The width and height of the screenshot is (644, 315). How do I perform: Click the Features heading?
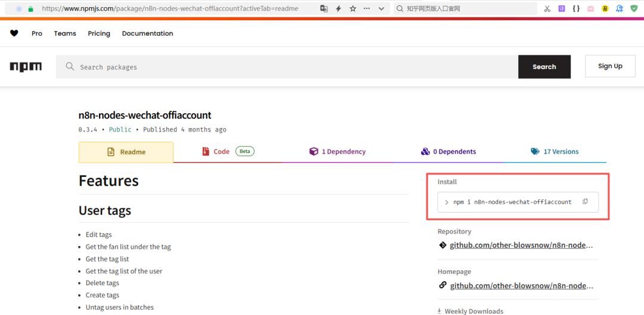pos(109,181)
